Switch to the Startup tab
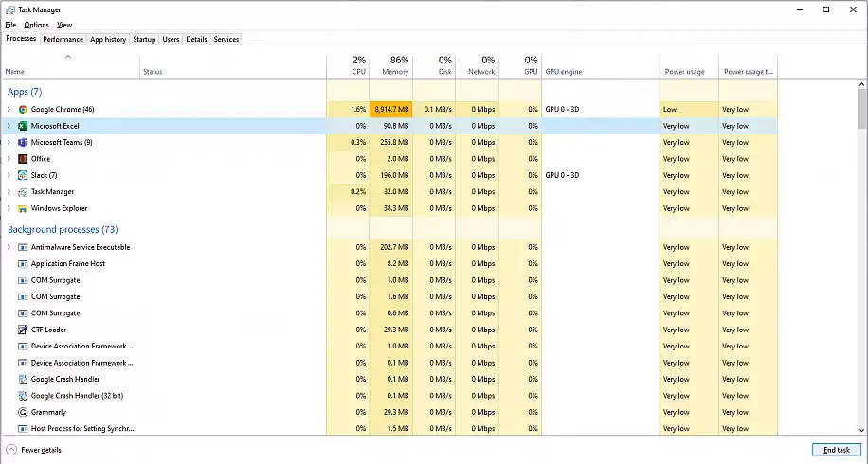Image resolution: width=868 pixels, height=464 pixels. [x=144, y=39]
